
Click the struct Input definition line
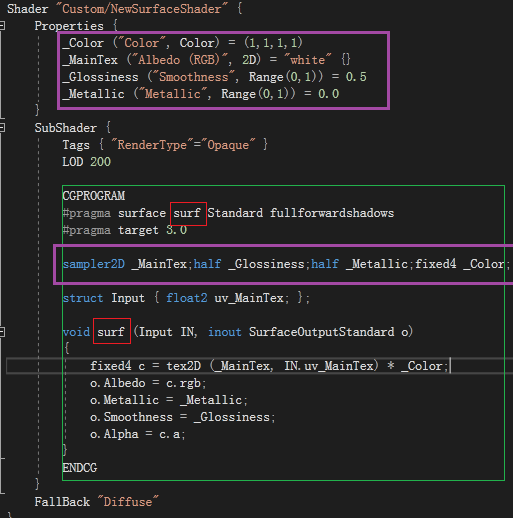coord(186,298)
